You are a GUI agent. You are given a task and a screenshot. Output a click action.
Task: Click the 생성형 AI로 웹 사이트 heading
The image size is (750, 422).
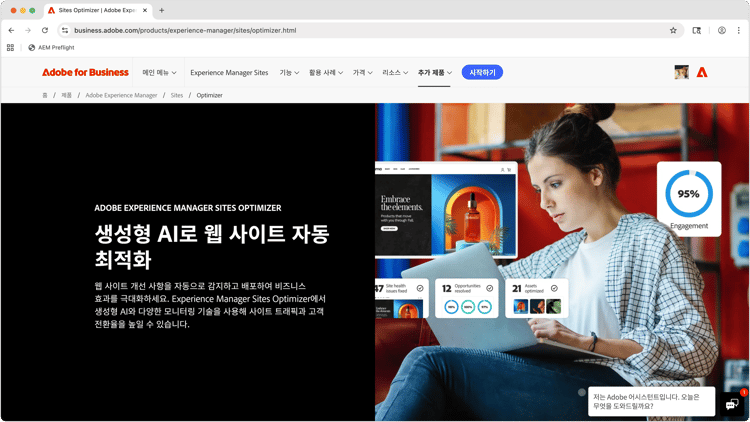[212, 246]
